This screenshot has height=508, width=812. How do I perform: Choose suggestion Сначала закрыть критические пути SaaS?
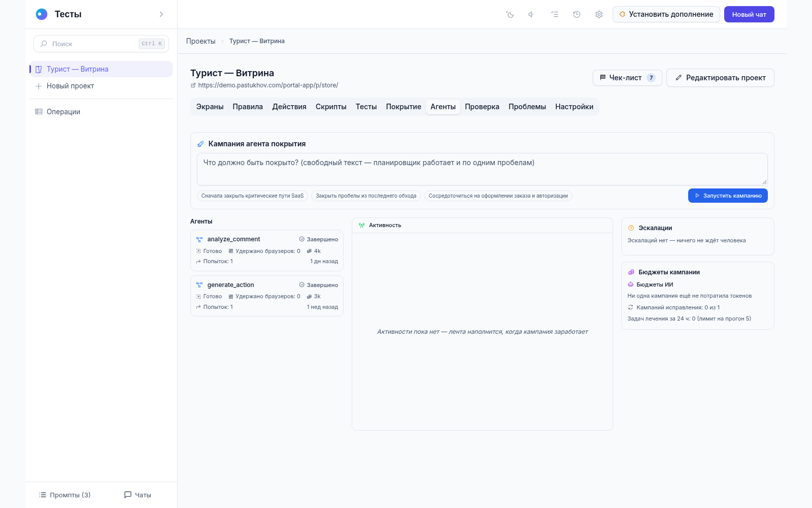pos(252,196)
